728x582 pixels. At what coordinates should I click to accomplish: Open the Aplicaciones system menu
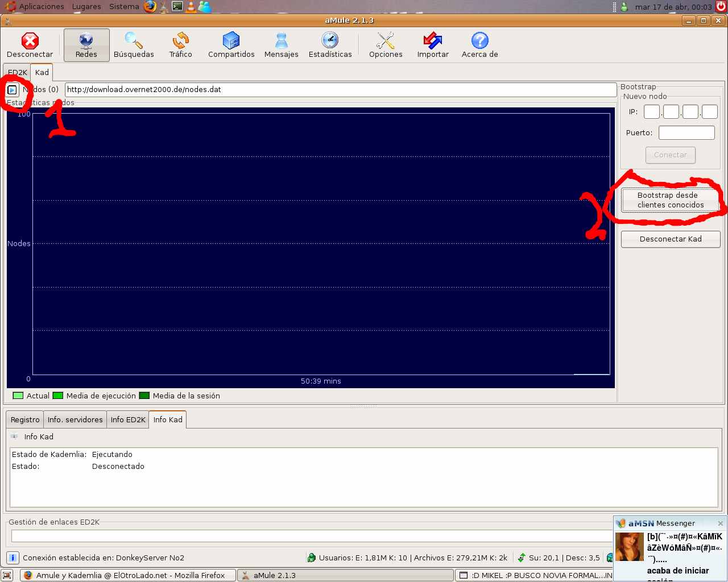tap(41, 7)
